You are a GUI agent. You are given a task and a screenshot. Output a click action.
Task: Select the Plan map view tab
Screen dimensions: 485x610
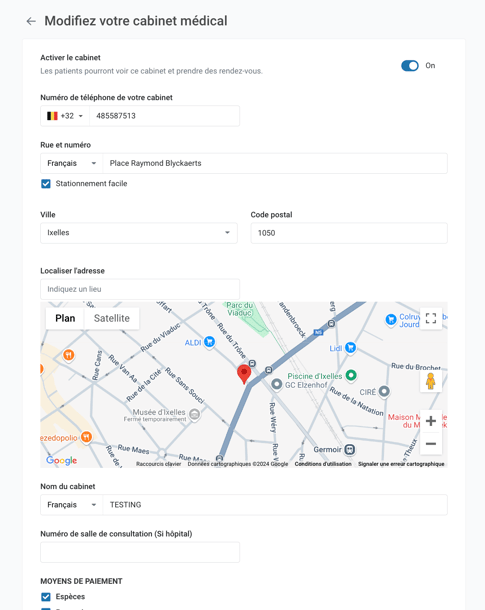point(65,318)
